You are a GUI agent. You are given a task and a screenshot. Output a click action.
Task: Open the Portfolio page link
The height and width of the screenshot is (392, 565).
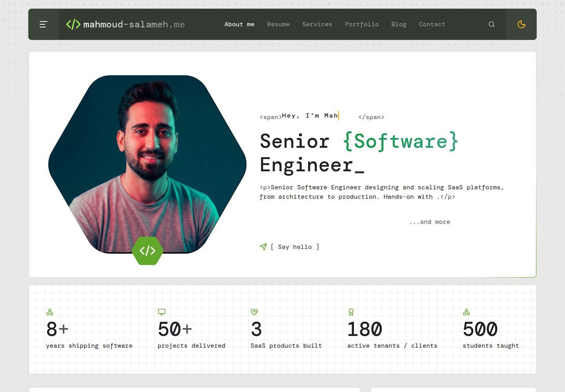pos(362,24)
